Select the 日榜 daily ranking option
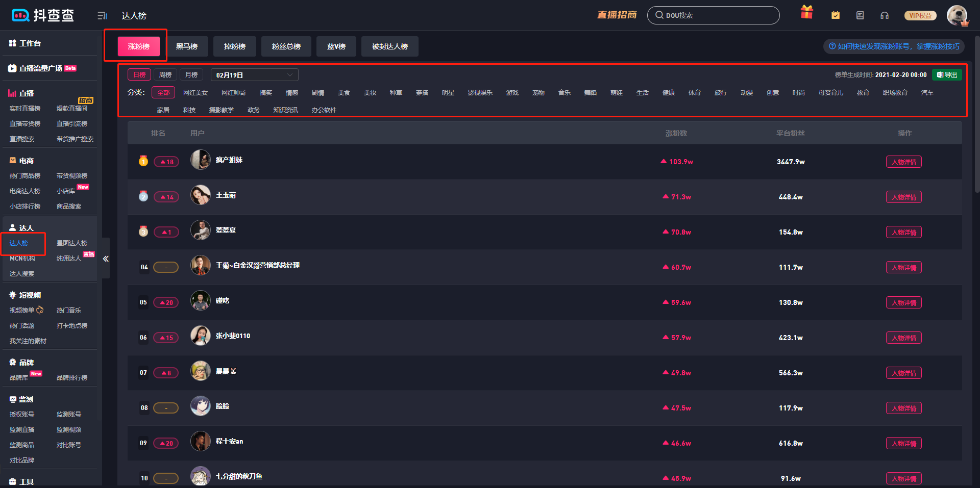The width and height of the screenshot is (980, 488). (x=139, y=75)
